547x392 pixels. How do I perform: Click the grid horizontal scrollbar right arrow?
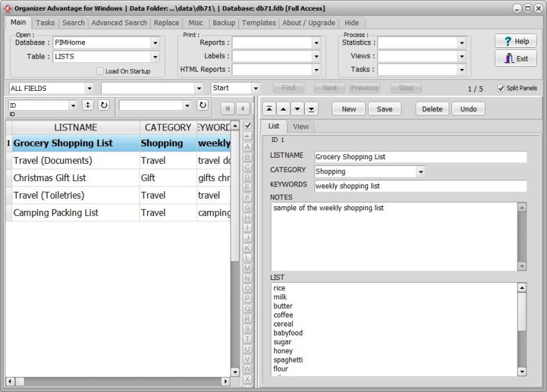(226, 382)
